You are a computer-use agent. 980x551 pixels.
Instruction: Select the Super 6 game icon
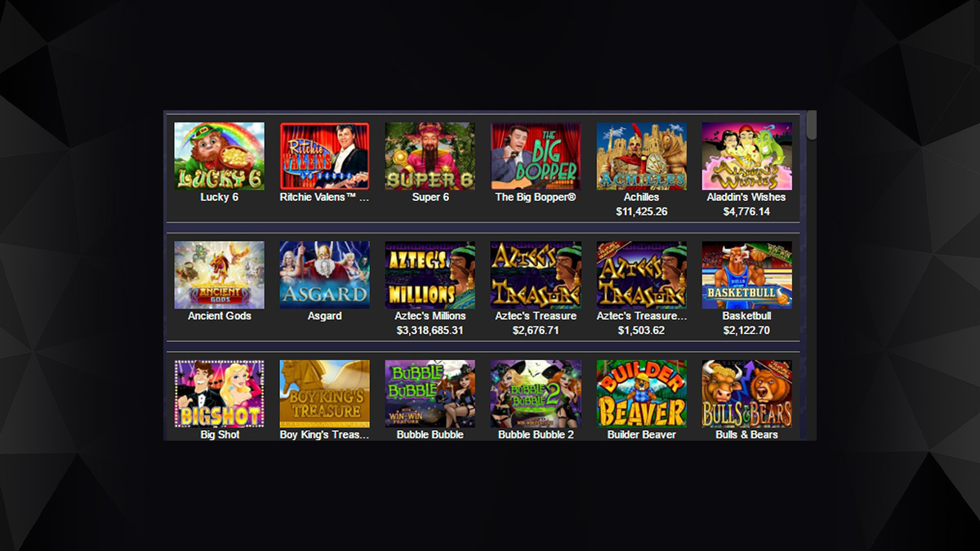click(x=430, y=156)
